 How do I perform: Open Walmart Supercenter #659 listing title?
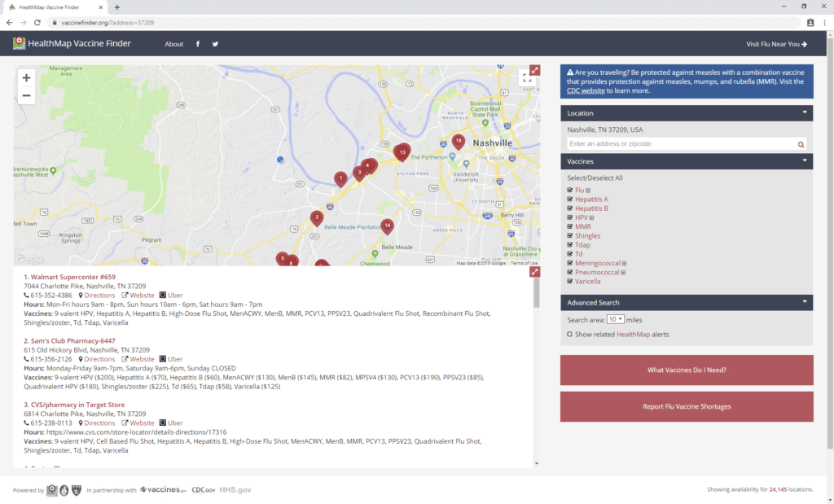coord(70,277)
